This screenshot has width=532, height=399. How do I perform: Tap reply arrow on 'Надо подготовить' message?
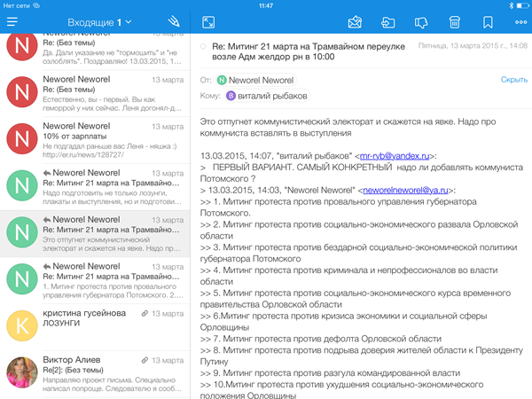46,173
